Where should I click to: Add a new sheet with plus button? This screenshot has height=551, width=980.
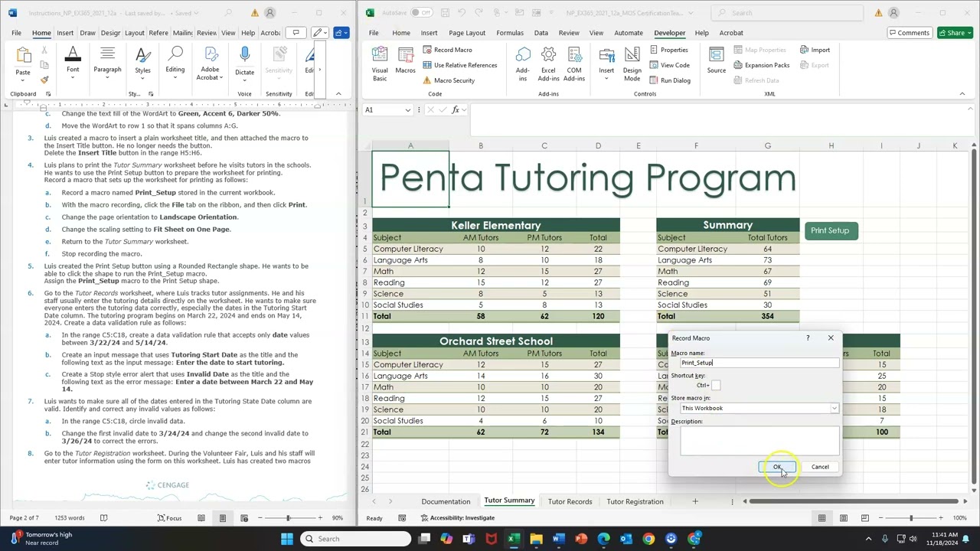point(695,501)
